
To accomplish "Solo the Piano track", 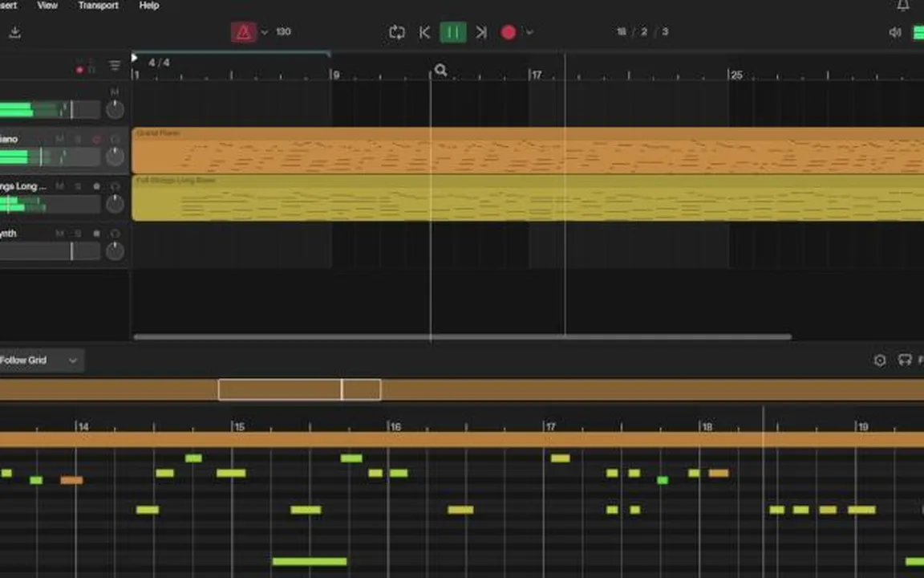I will 78,139.
